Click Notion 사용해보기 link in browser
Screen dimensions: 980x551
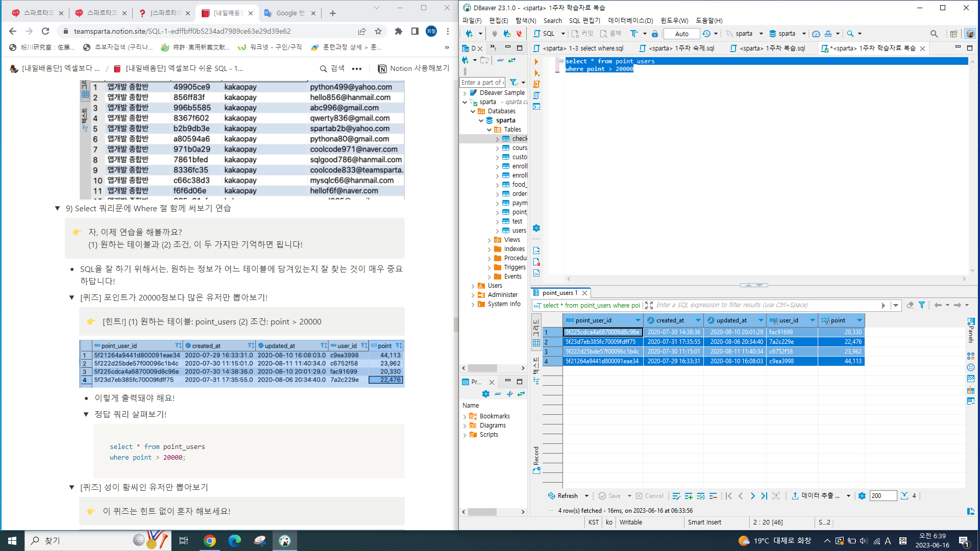(x=413, y=68)
